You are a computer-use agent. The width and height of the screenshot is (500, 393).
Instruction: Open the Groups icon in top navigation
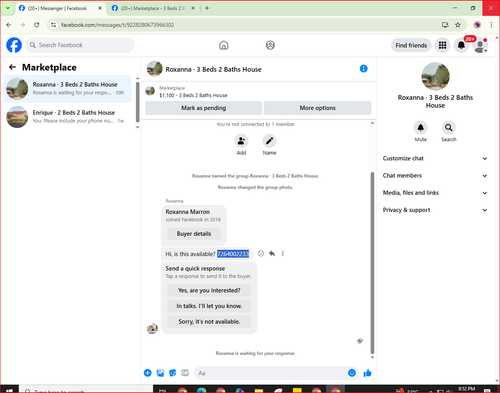270,45
